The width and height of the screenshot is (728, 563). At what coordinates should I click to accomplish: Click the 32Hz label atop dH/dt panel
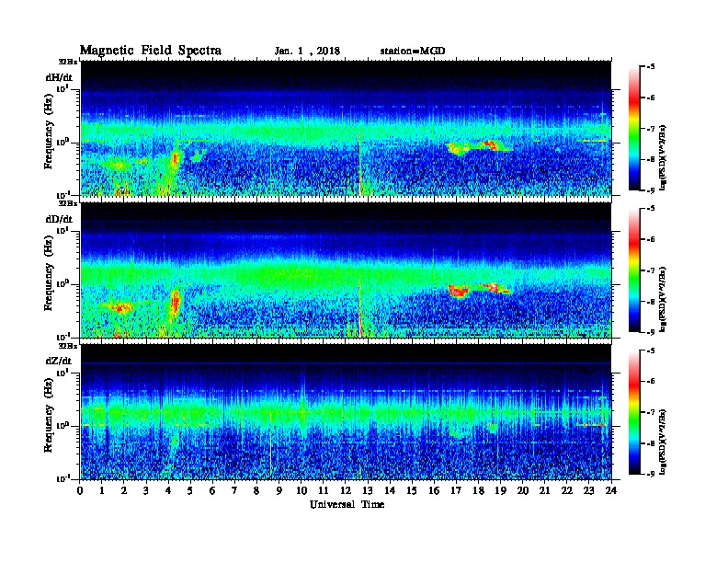[x=67, y=62]
